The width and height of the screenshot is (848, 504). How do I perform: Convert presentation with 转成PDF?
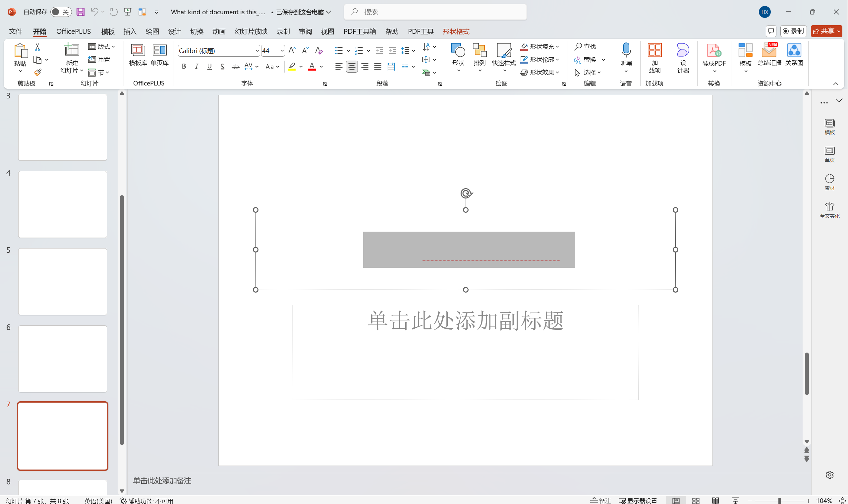point(714,58)
